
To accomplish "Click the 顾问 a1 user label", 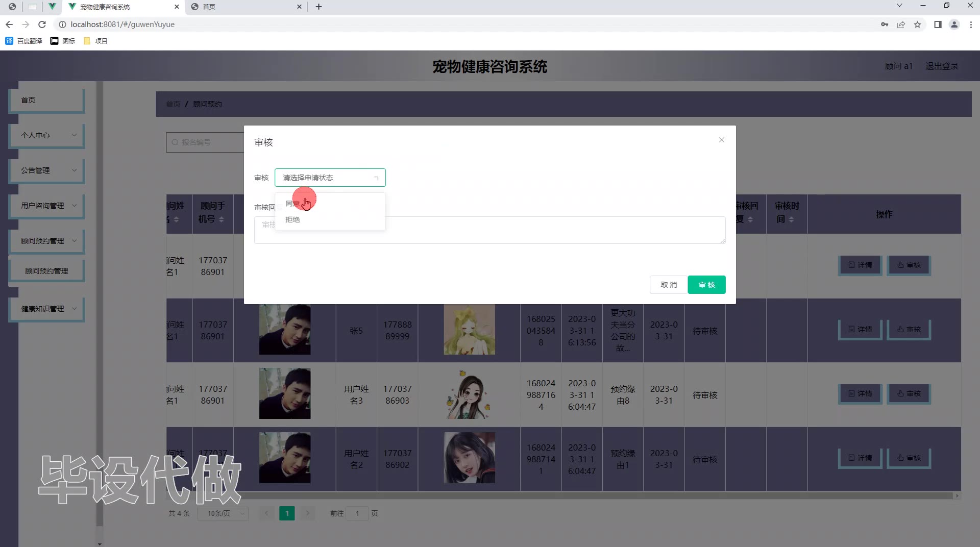I will point(898,66).
